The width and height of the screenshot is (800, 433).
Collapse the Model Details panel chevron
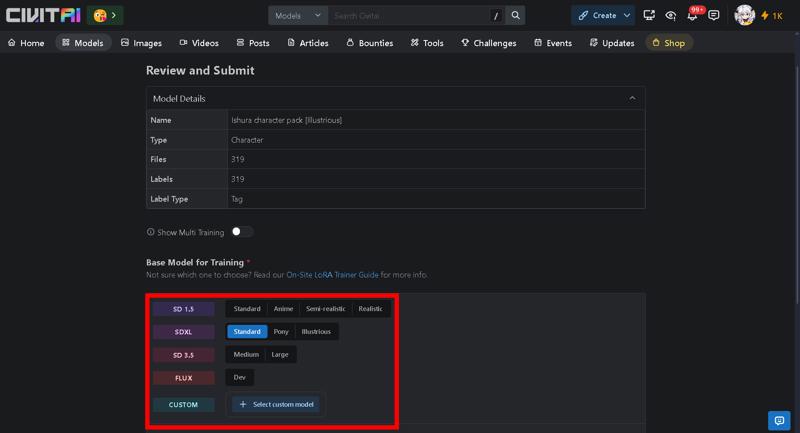(x=632, y=98)
